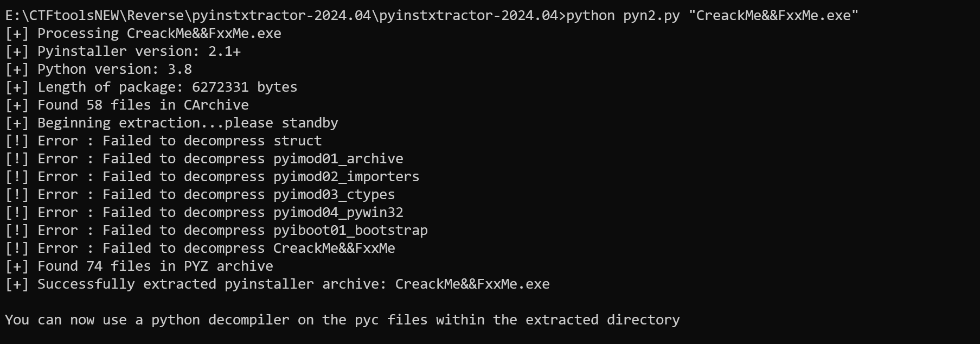Click the "Found 74 files in PYZ archive" line

(x=155, y=266)
